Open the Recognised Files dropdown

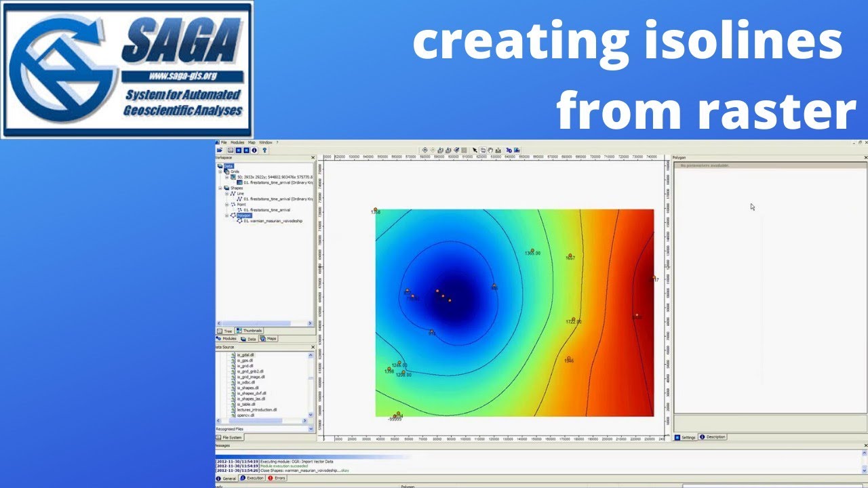pos(311,429)
